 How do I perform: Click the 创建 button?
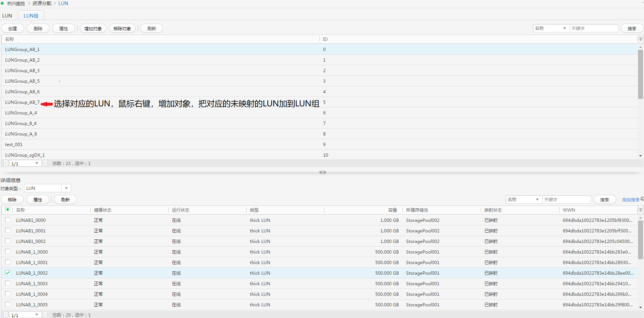click(13, 28)
